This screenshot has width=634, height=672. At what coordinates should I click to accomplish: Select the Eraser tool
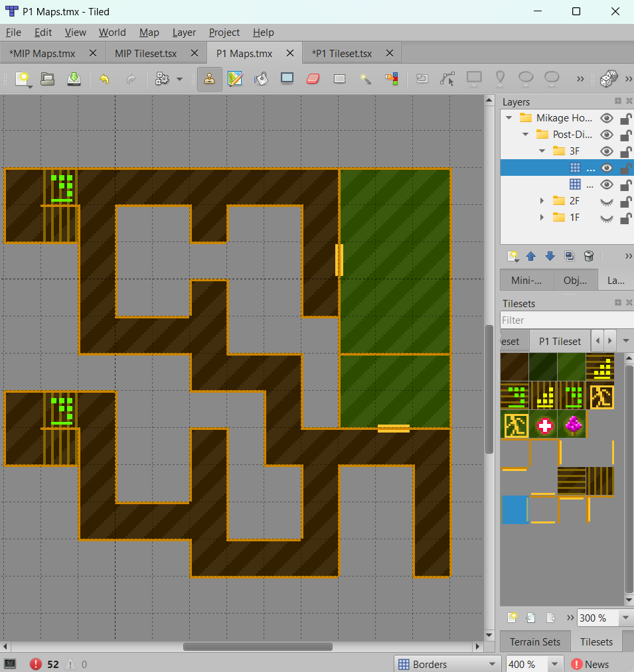(x=313, y=79)
